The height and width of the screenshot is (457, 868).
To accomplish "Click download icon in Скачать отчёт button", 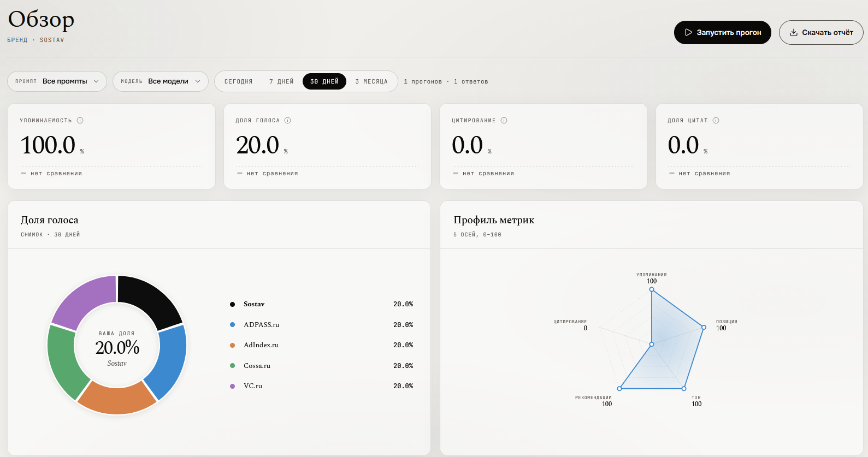I will 794,33.
